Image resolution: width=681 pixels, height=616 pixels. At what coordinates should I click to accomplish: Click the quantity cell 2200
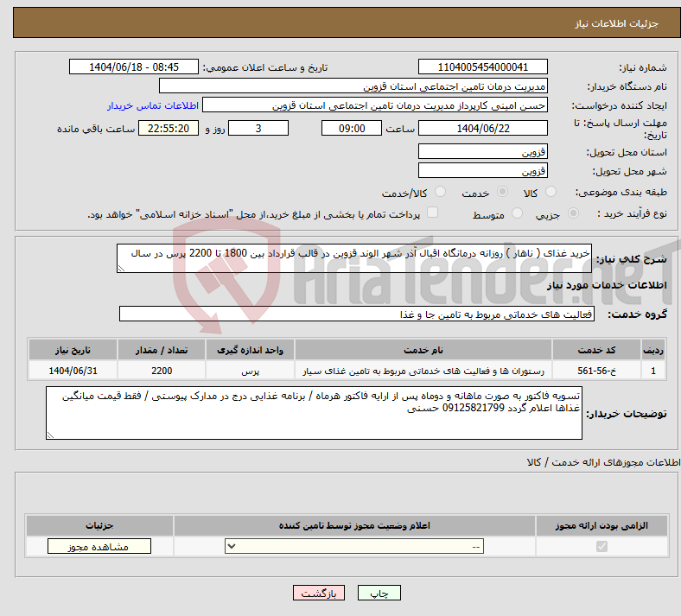pyautogui.click(x=162, y=371)
